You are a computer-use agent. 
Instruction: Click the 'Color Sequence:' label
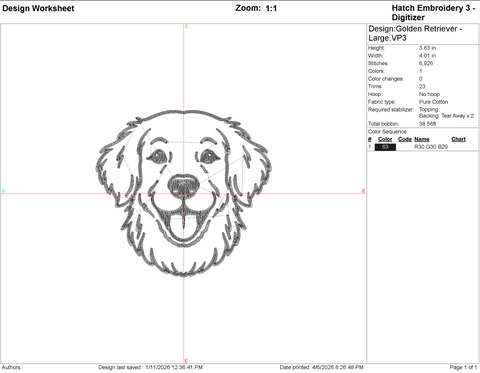click(x=388, y=132)
